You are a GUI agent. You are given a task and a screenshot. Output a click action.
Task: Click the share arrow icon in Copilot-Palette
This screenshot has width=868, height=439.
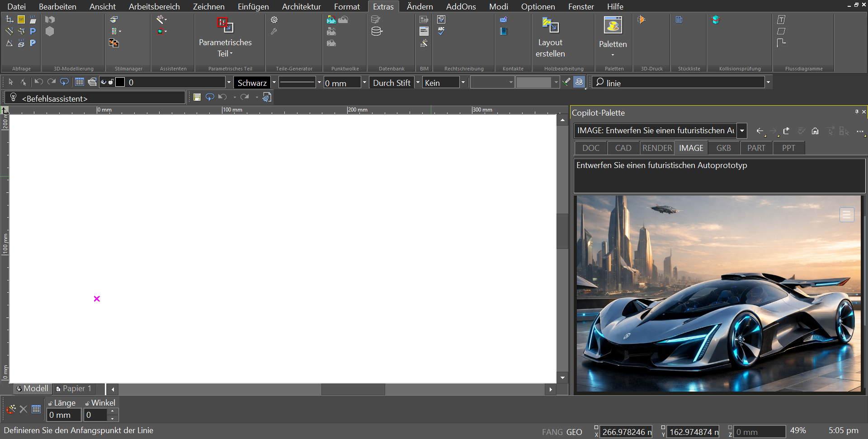coord(787,131)
